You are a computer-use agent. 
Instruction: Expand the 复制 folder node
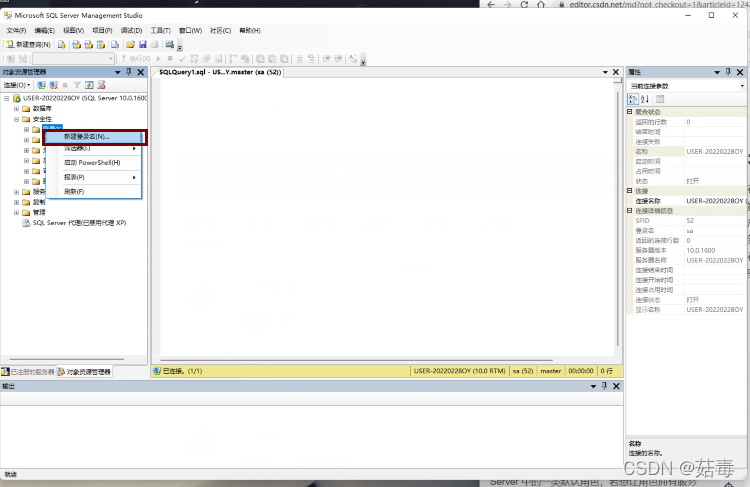(16, 202)
